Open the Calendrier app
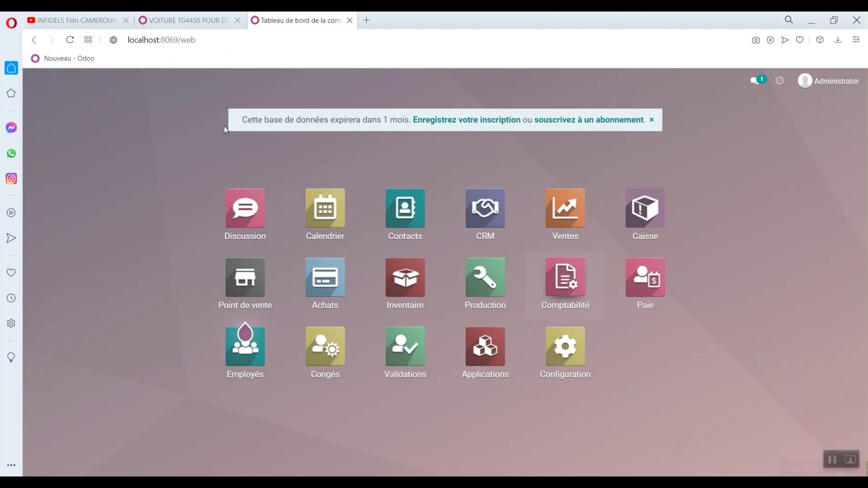This screenshot has width=868, height=488. click(x=325, y=209)
